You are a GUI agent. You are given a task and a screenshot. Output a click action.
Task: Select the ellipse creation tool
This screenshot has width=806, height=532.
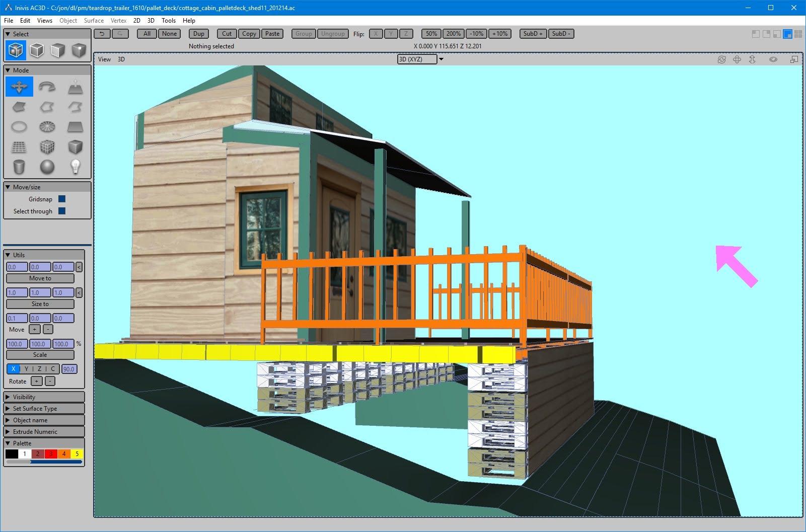point(19,127)
